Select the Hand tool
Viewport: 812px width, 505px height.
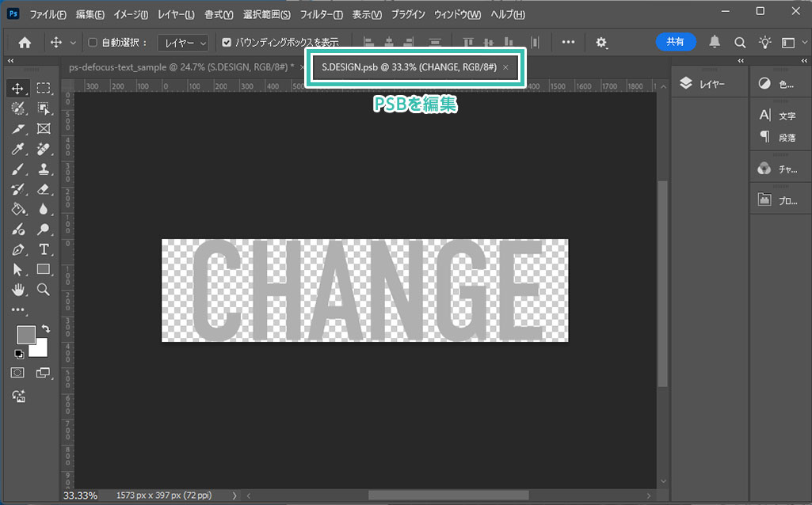[17, 290]
